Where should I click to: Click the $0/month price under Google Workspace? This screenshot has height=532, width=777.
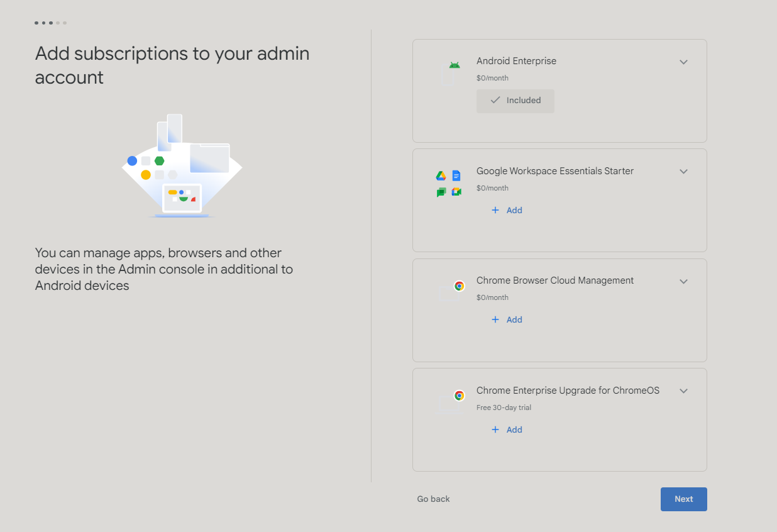[x=492, y=188]
